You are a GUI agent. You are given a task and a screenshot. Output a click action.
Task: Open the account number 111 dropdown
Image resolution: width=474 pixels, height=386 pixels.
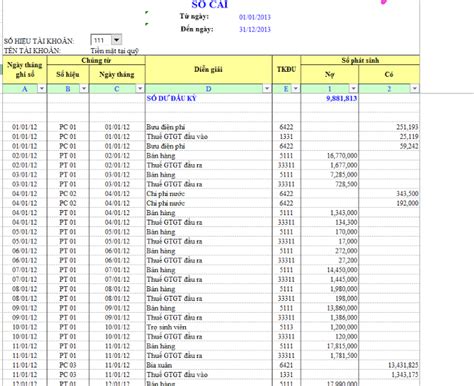pyautogui.click(x=116, y=40)
